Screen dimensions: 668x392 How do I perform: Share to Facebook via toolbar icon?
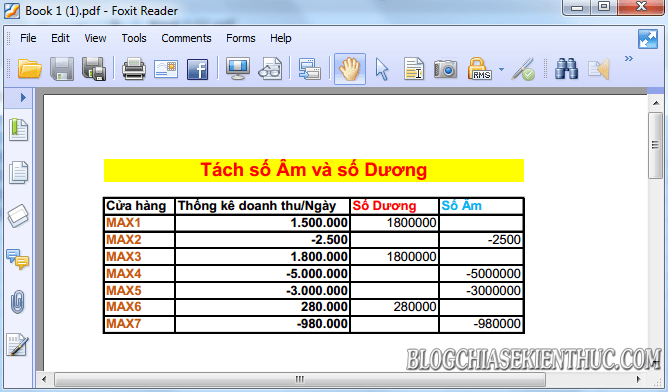pyautogui.click(x=198, y=69)
